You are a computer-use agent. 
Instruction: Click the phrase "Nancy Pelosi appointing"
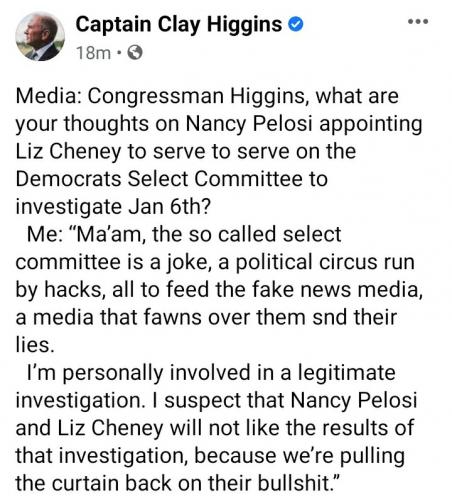[x=304, y=124]
